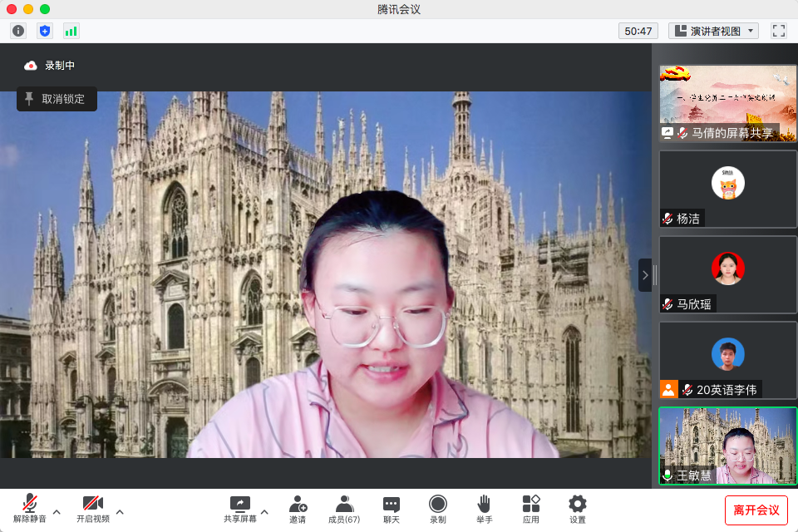798x532 pixels.
Task: Open the 邀请 invite option
Action: 298,508
